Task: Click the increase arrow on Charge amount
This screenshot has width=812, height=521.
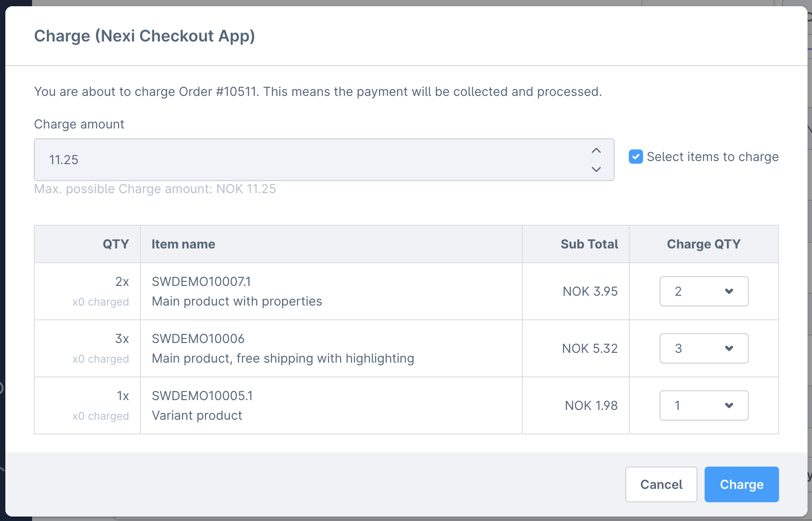Action: coord(596,151)
